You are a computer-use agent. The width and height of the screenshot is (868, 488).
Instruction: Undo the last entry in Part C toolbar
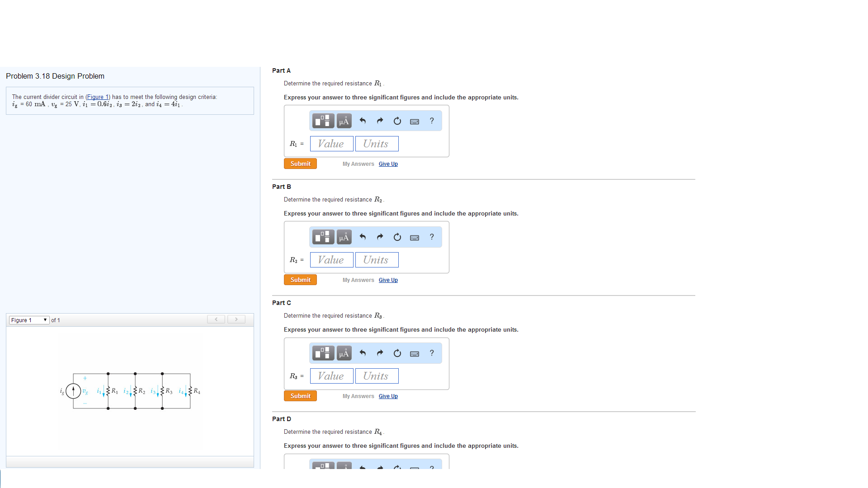coord(363,353)
